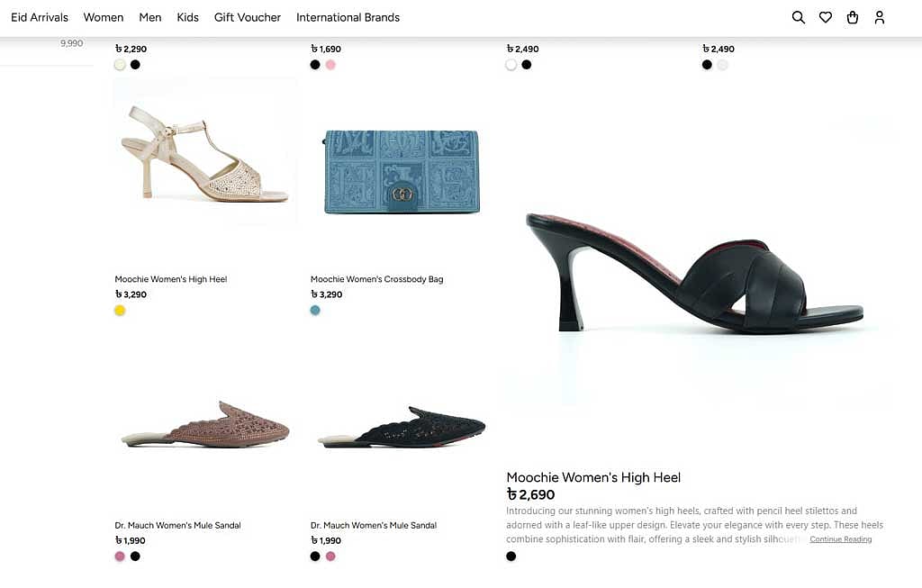The width and height of the screenshot is (922, 588).
Task: Open the Gift Voucher page
Action: (248, 18)
